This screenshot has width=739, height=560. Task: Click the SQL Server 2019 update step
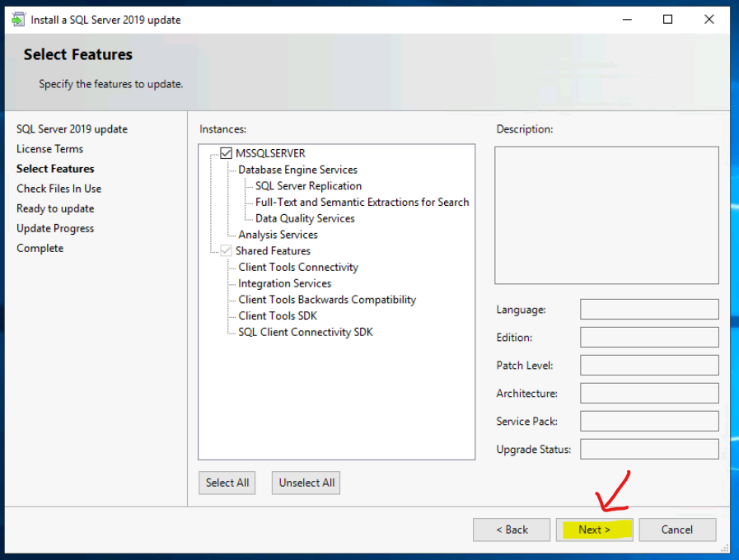72,129
